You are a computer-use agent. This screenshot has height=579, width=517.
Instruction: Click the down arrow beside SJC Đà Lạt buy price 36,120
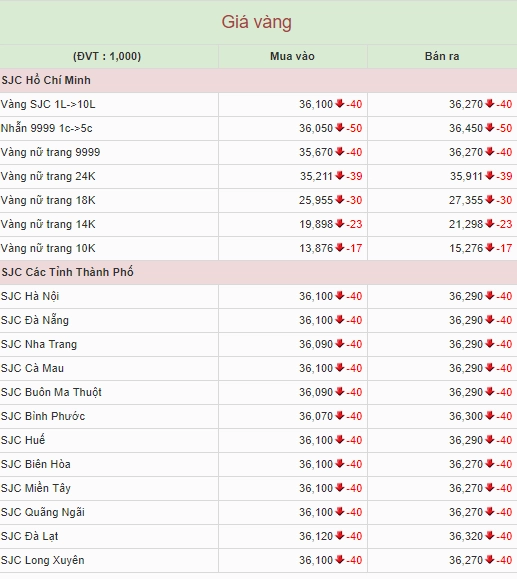coord(340,536)
